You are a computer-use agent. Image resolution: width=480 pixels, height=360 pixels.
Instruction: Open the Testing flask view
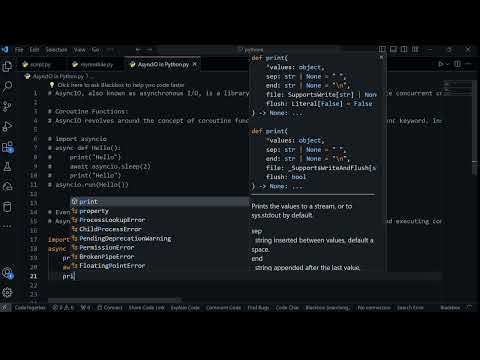click(x=7, y=166)
